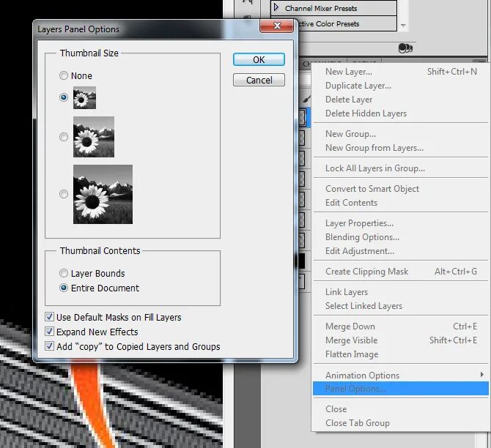Select Merge Visible menu item

point(401,340)
